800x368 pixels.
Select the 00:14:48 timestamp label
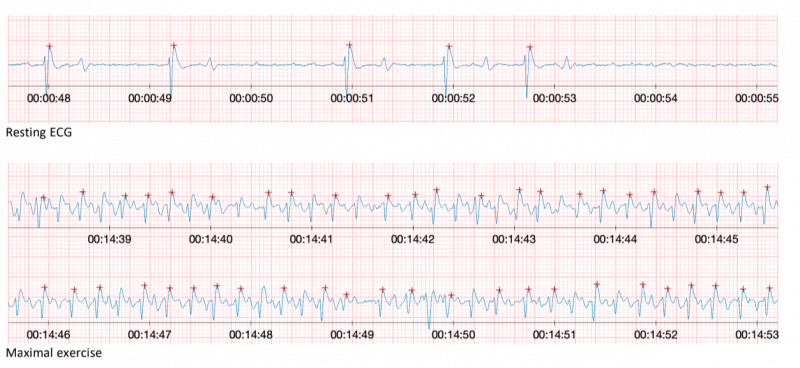click(x=251, y=335)
